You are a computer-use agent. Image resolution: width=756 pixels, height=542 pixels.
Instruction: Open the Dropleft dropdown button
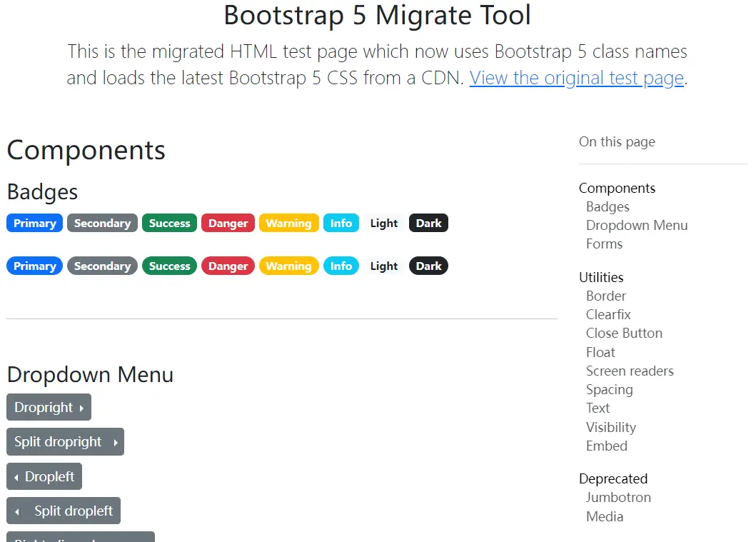click(44, 476)
